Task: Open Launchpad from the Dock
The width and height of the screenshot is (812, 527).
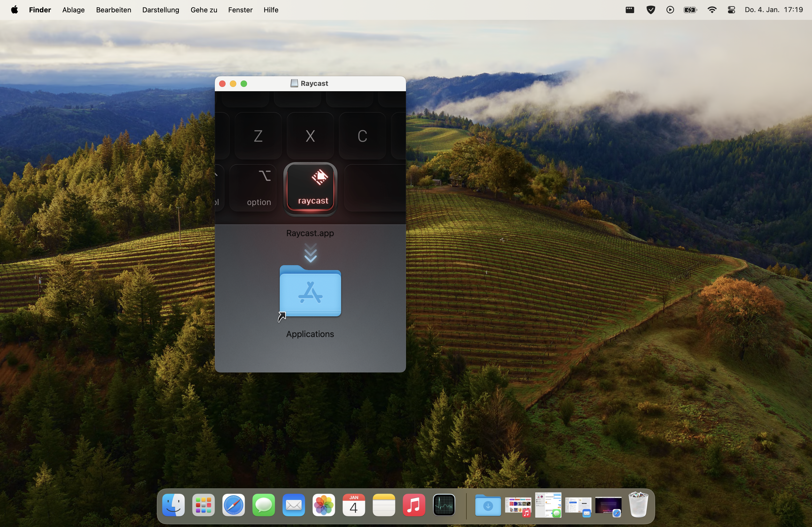Action: pos(203,505)
